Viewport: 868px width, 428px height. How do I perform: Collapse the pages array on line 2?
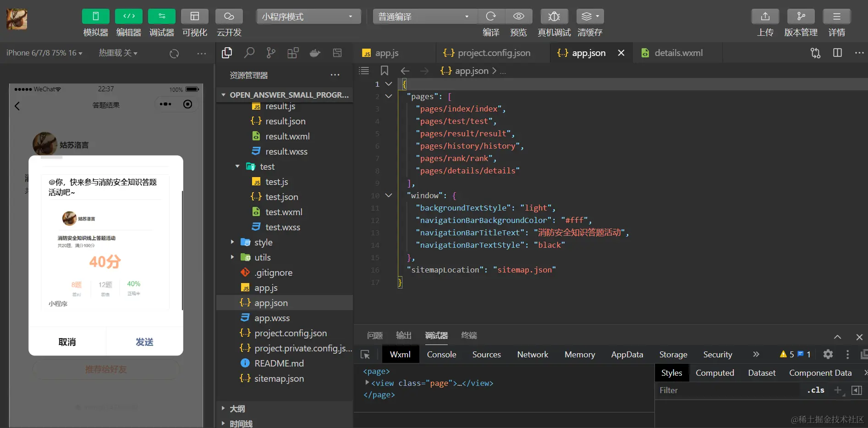[389, 96]
